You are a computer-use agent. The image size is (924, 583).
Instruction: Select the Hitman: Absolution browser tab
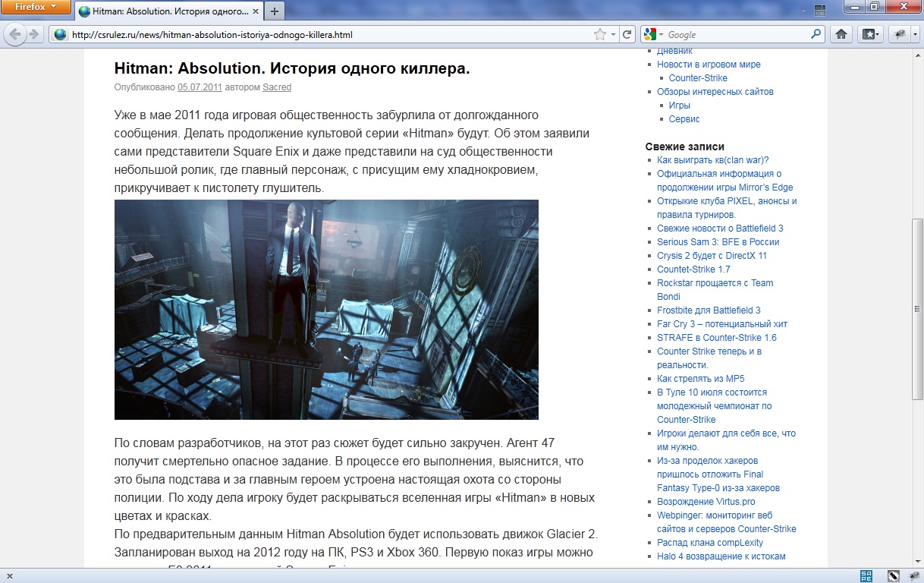coord(168,11)
